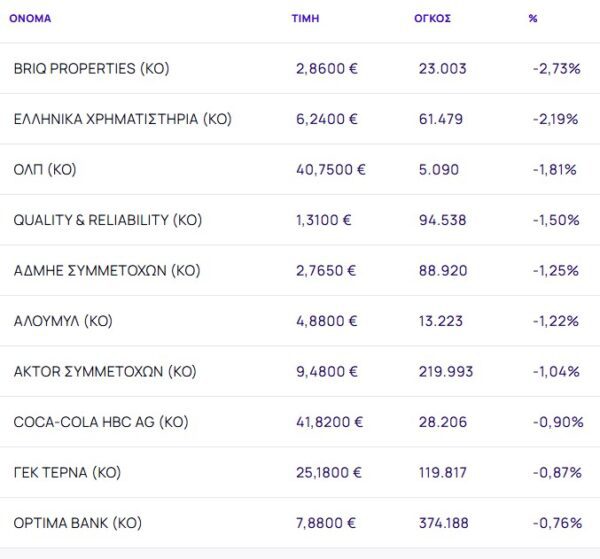Click ΑΔΜΗΕ ΣΥΜΜΕΤΟΧΩΝ (ΚΟ) stock name
The height and width of the screenshot is (559, 600).
pyautogui.click(x=107, y=271)
